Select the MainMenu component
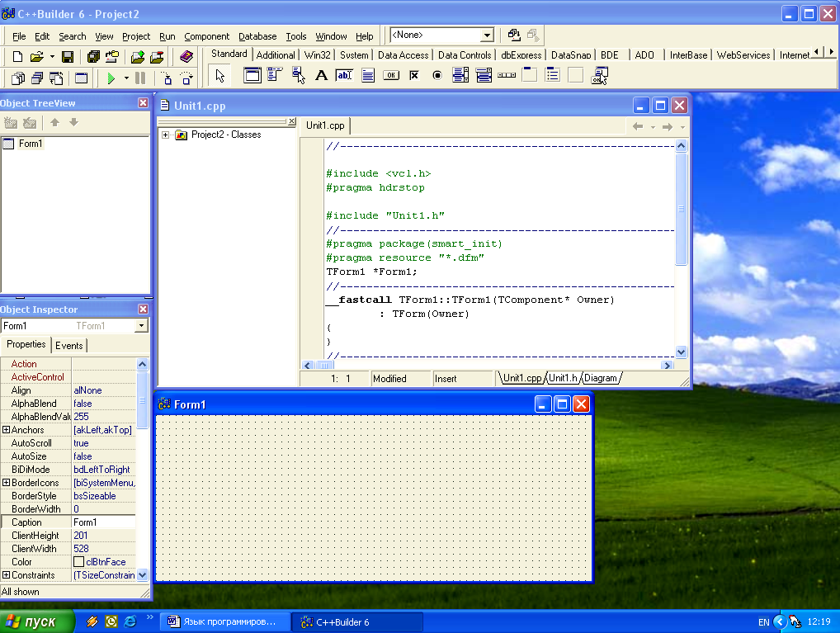The height and width of the screenshot is (633, 840). 275,76
